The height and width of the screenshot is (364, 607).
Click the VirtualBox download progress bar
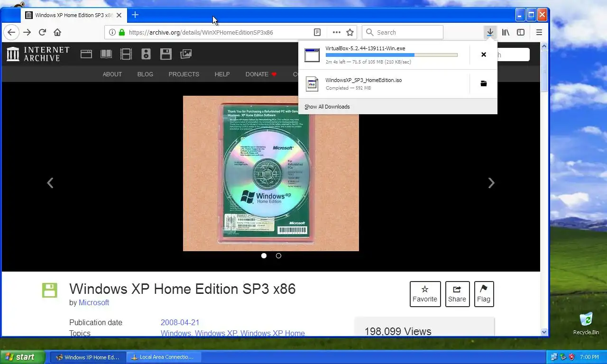click(x=391, y=55)
